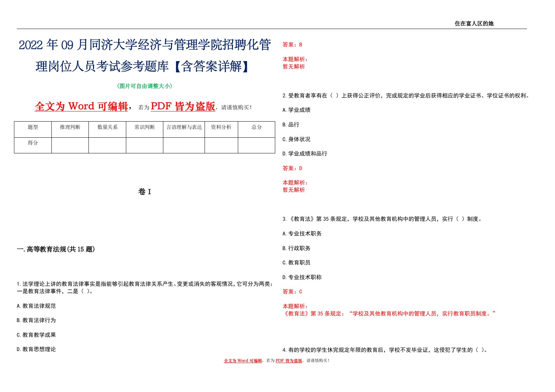Screen dimensions: 555x392
Task: Choose option C.教育教学成果
Action: (x=36, y=335)
